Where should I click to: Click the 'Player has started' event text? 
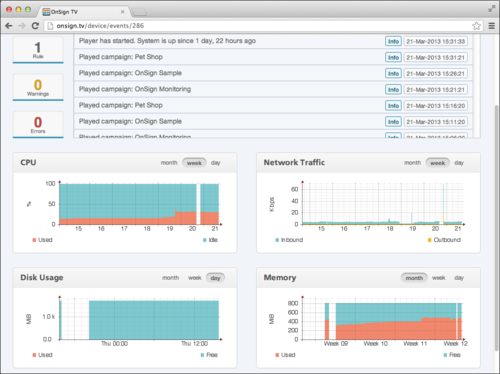click(x=167, y=41)
